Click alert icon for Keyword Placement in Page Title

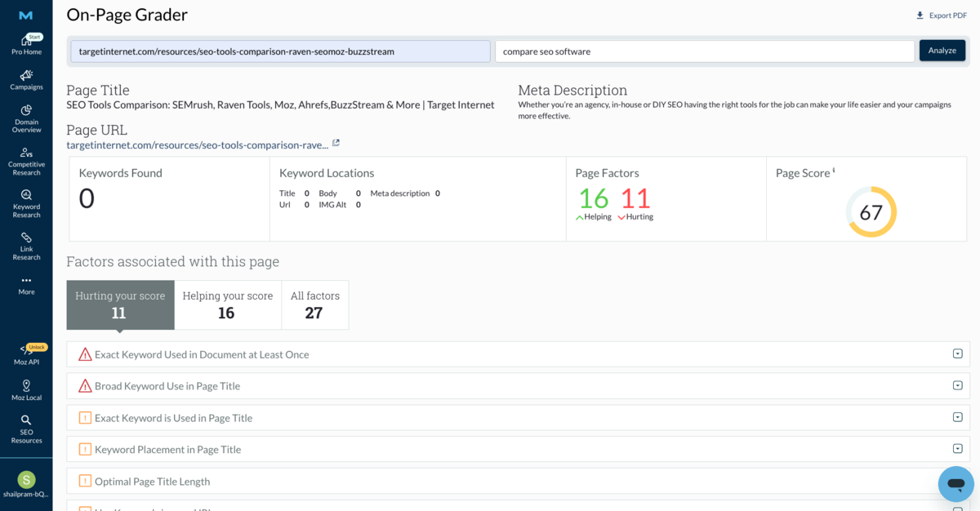pos(85,449)
